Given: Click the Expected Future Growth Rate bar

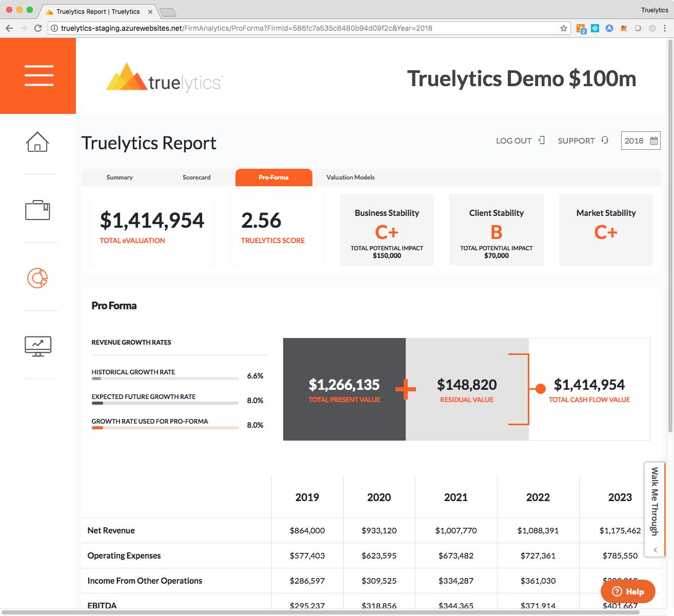Looking at the screenshot, I should pyautogui.click(x=165, y=403).
